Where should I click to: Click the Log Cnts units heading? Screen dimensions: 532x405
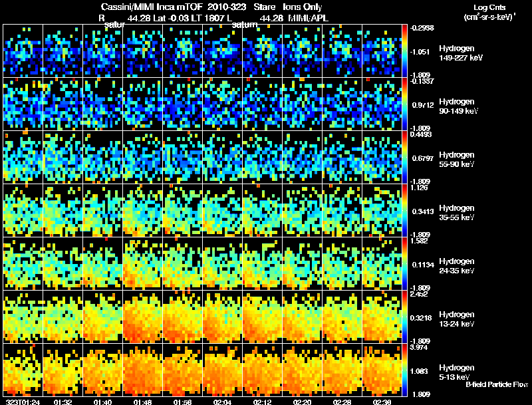coord(489,7)
